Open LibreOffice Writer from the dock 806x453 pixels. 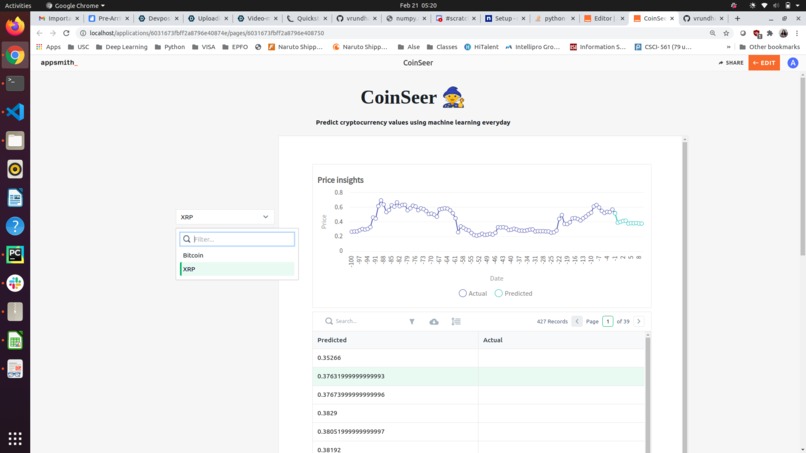15,198
